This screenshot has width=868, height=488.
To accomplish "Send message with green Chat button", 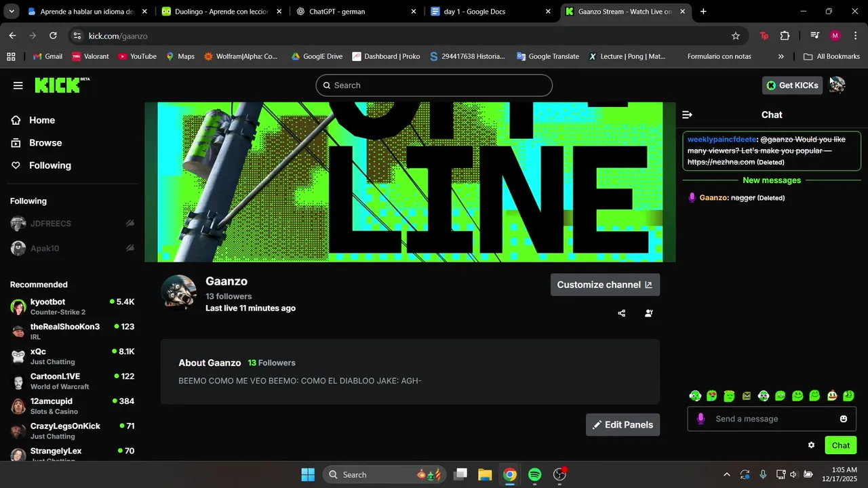I will (841, 445).
